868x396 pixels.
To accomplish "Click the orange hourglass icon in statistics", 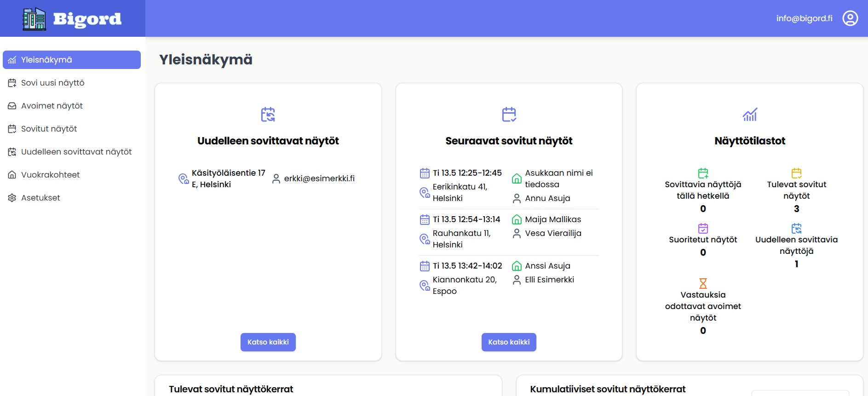I will 703,283.
